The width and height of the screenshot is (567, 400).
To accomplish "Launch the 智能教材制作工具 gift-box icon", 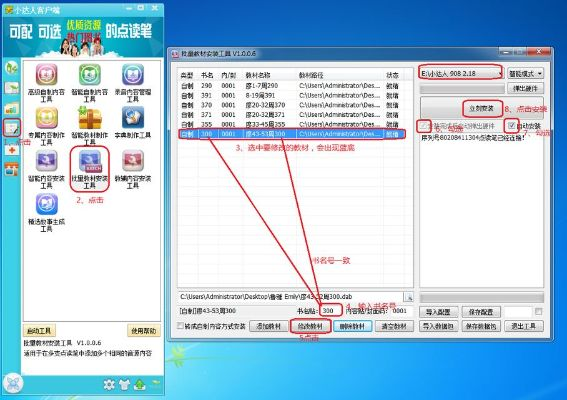I will tap(90, 118).
